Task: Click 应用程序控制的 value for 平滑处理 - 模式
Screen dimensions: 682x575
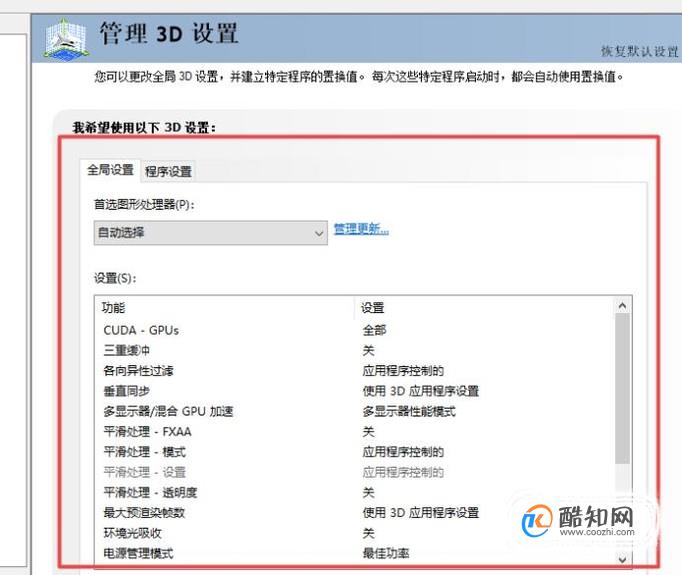Action: [403, 452]
